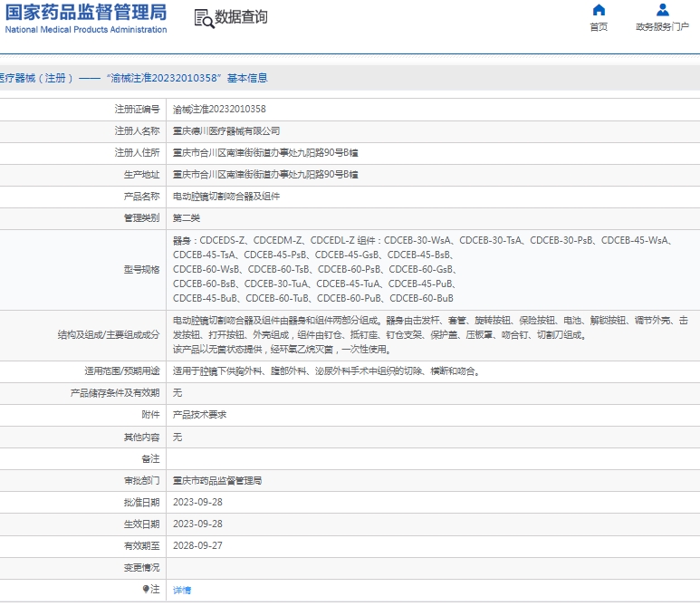Click the 注册证编号 label cell
The height and width of the screenshot is (606, 700).
[137, 109]
